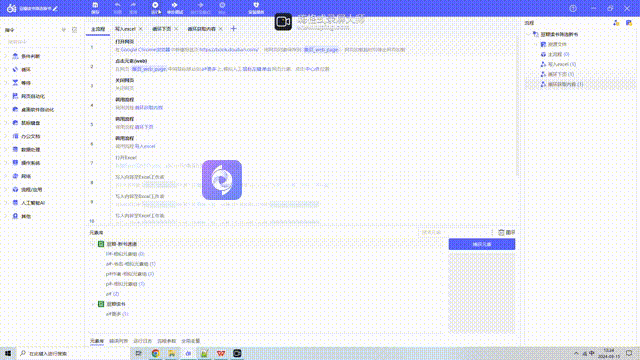Open the Windows Start menu
The width and height of the screenshot is (640, 360).
(8, 353)
